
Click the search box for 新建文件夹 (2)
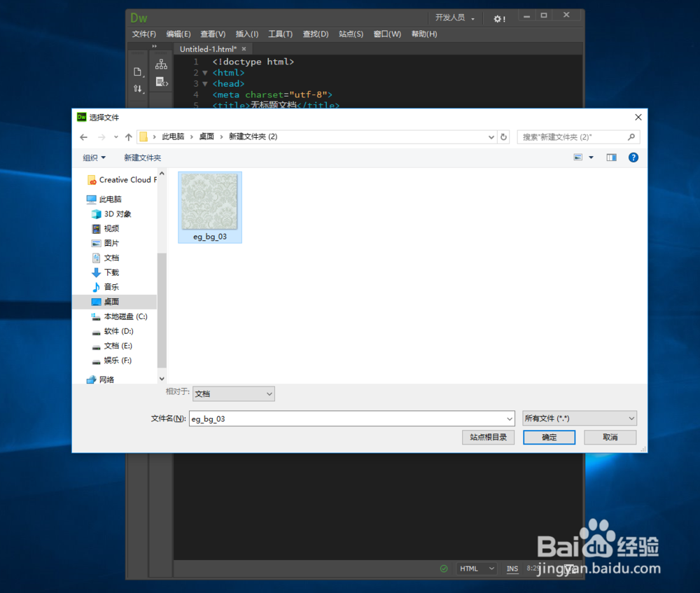pyautogui.click(x=578, y=137)
